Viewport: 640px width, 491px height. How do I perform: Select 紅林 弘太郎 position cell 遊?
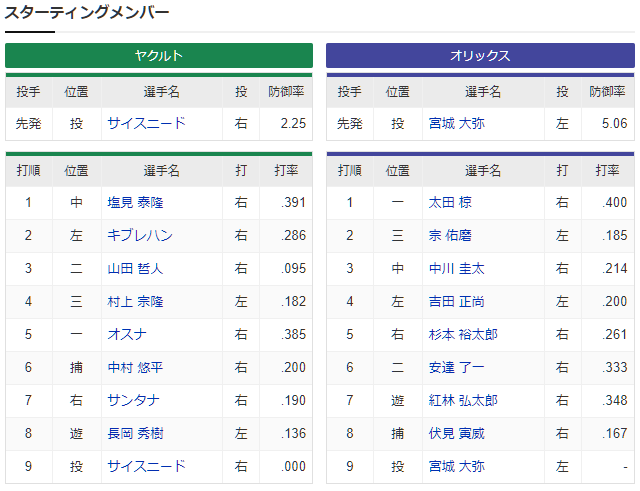(398, 400)
